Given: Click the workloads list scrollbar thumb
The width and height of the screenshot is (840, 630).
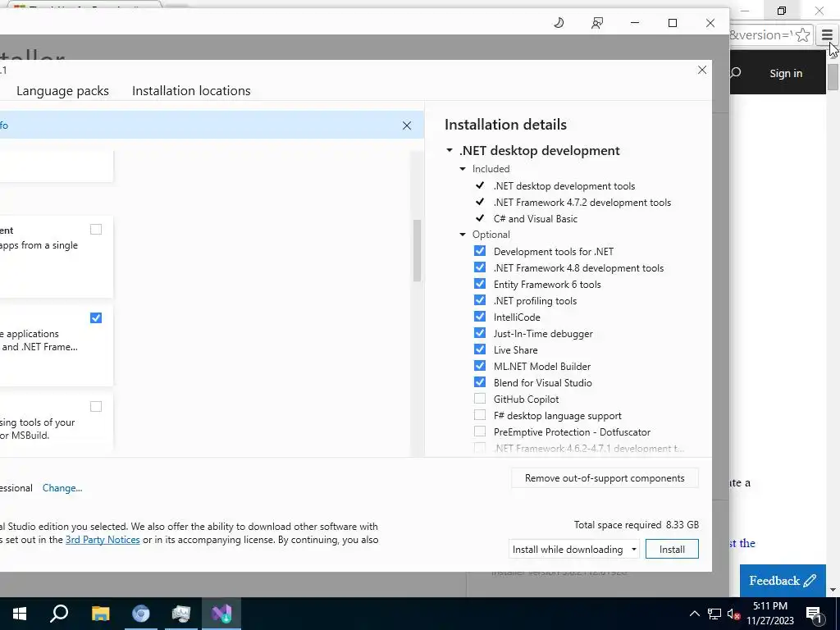Looking at the screenshot, I should pos(417,250).
